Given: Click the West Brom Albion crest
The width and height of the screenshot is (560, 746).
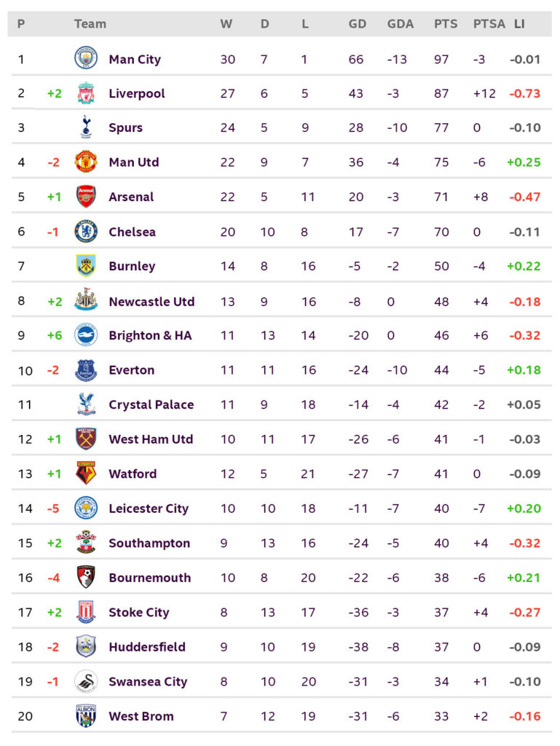Looking at the screenshot, I should pyautogui.click(x=86, y=715).
